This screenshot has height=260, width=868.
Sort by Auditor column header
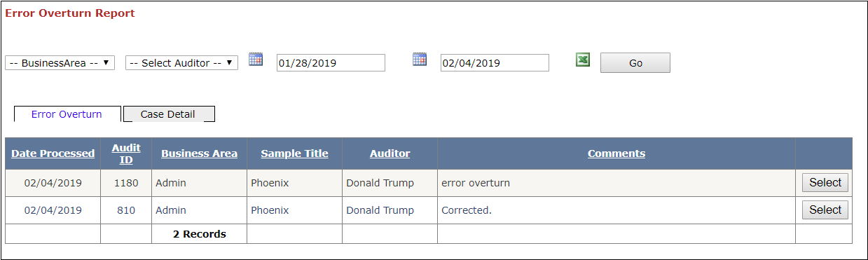pos(390,153)
